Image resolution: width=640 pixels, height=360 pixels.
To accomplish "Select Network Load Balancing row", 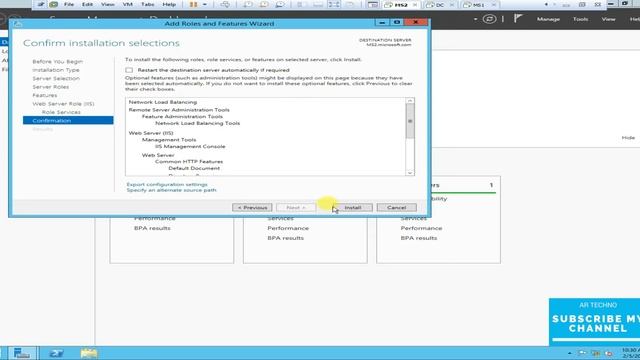I will (x=163, y=102).
